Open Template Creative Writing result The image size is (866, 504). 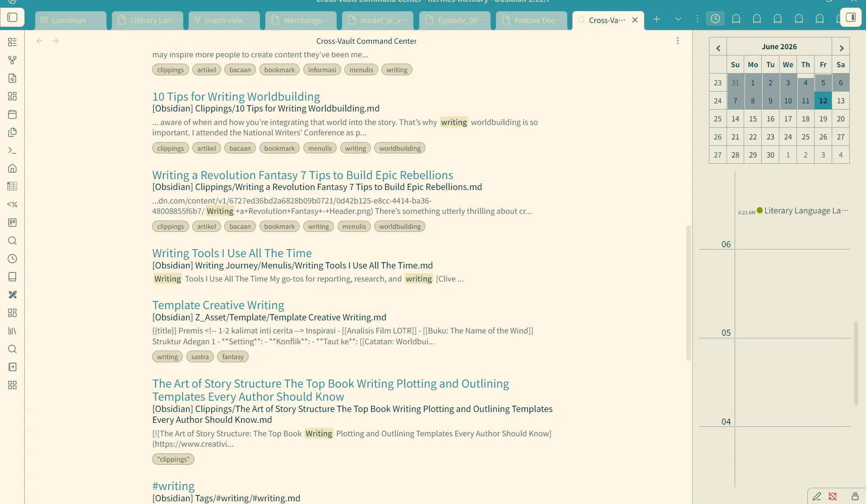click(218, 305)
